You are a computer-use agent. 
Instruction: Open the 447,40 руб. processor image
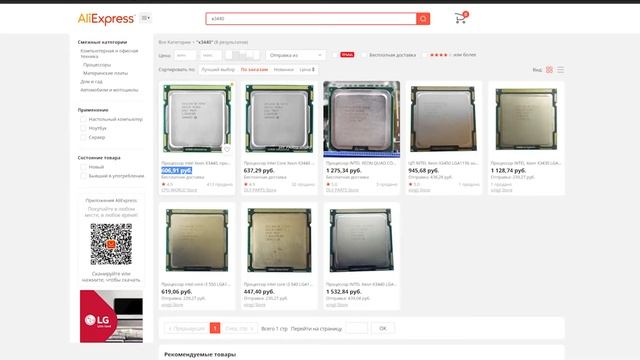279,240
